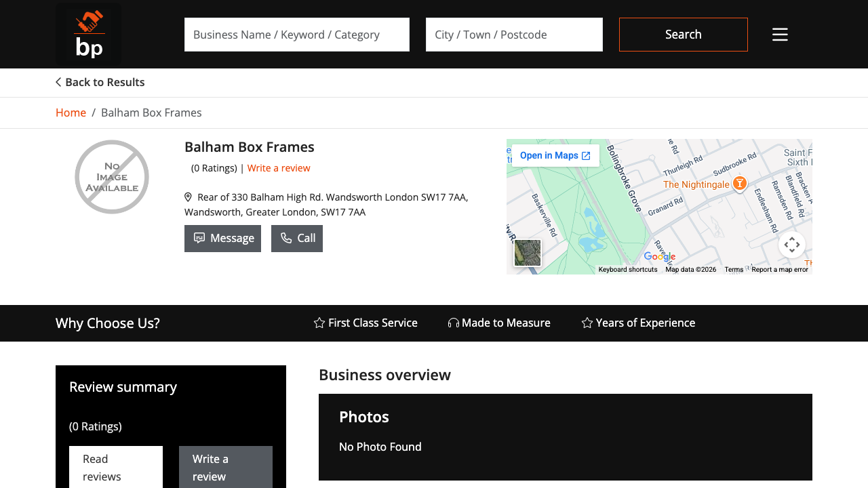
Task: Click the location pin icon beside the address
Action: coord(187,197)
